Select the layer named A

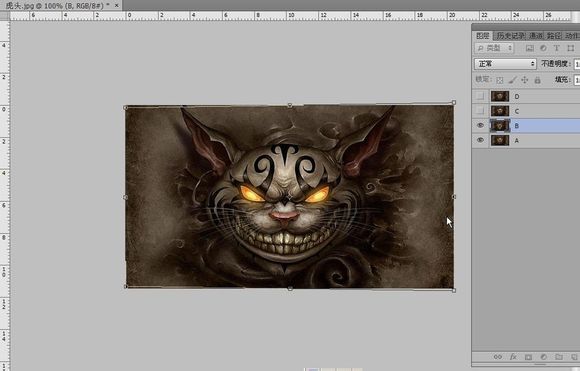tap(517, 141)
